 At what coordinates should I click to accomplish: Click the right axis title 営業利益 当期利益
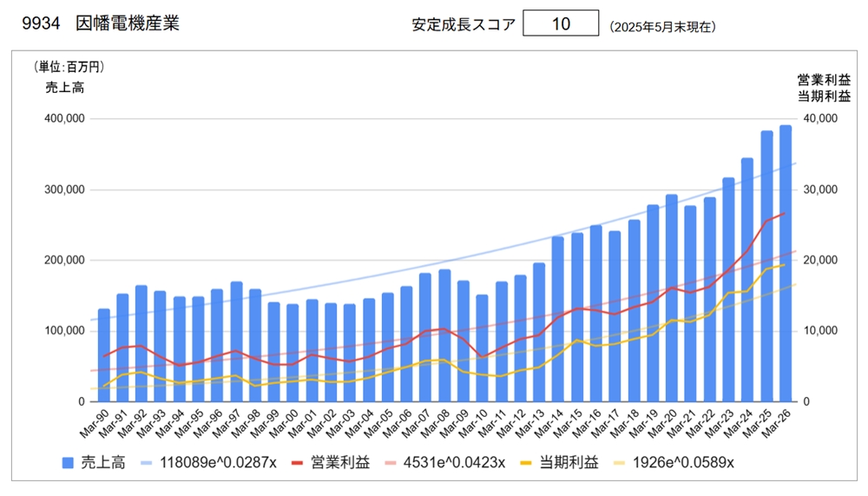pyautogui.click(x=824, y=88)
